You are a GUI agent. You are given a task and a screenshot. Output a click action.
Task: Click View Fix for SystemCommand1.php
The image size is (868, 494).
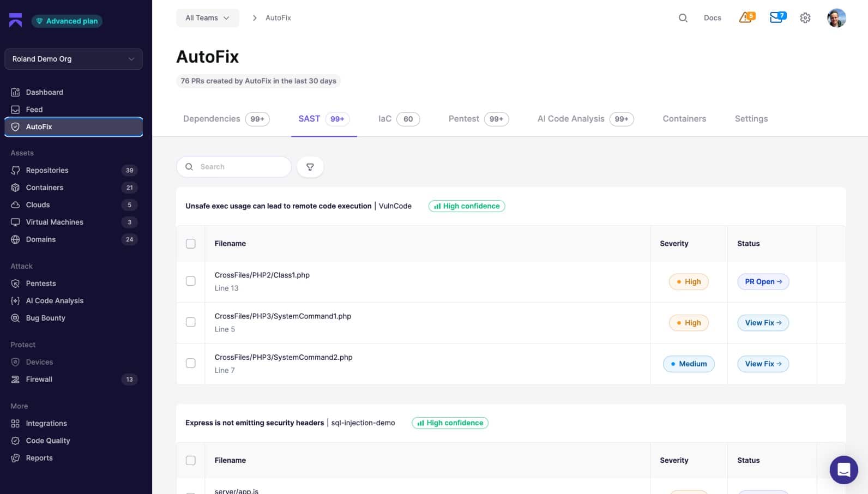click(x=763, y=323)
